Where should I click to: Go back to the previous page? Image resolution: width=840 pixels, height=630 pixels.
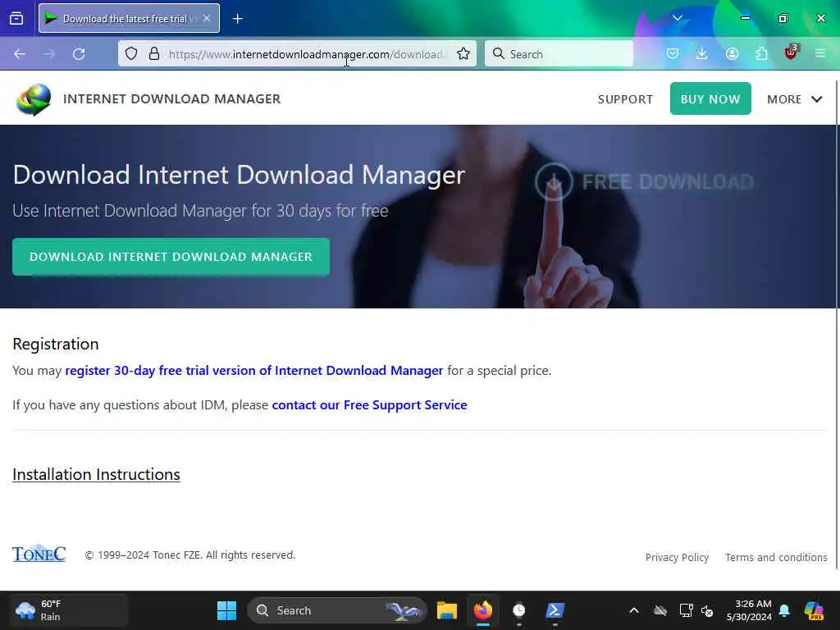tap(20, 54)
